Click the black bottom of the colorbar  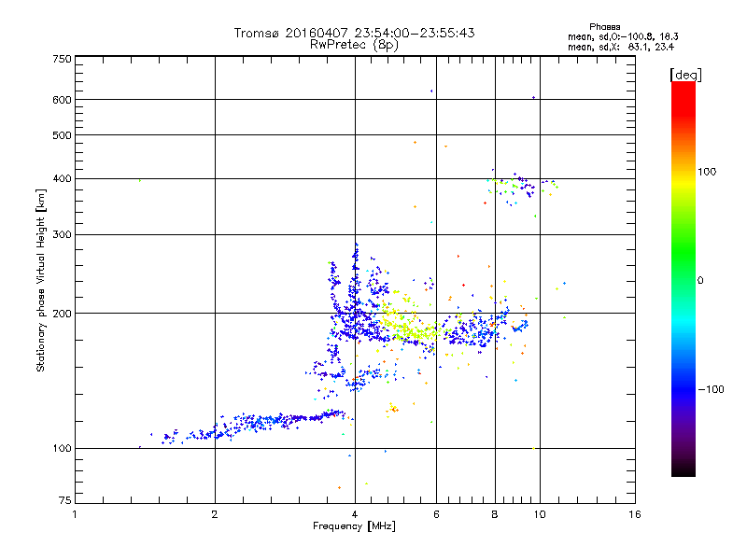684,469
